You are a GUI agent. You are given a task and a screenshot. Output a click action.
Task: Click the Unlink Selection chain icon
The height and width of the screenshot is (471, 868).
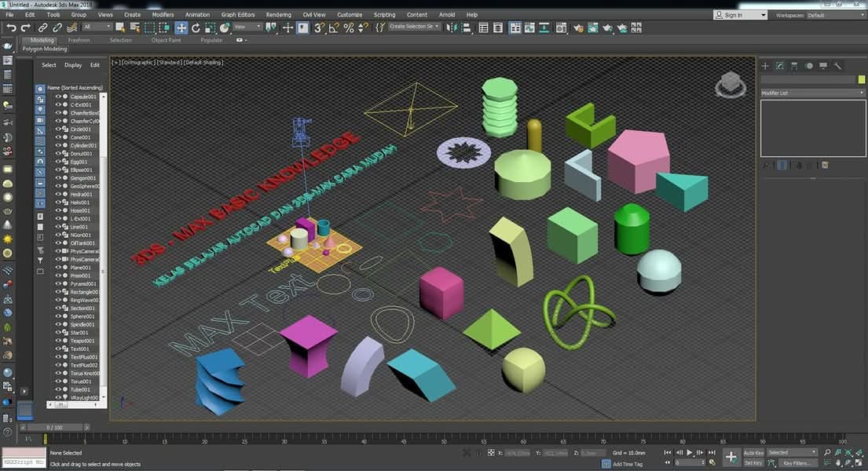pos(57,27)
